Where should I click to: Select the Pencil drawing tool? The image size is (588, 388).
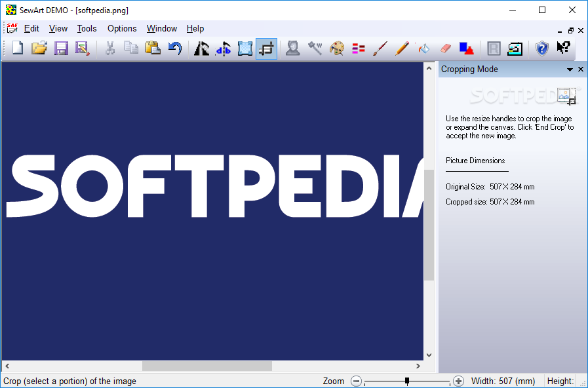(x=402, y=48)
